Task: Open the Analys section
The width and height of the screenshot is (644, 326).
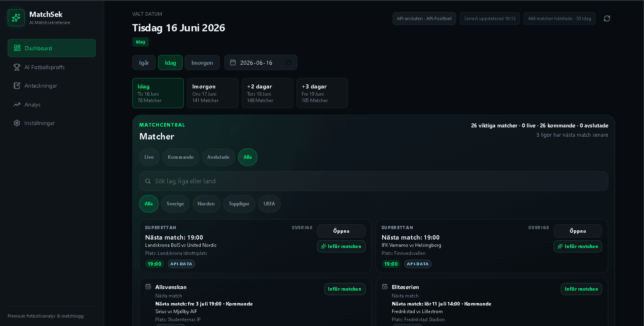Action: point(51,105)
